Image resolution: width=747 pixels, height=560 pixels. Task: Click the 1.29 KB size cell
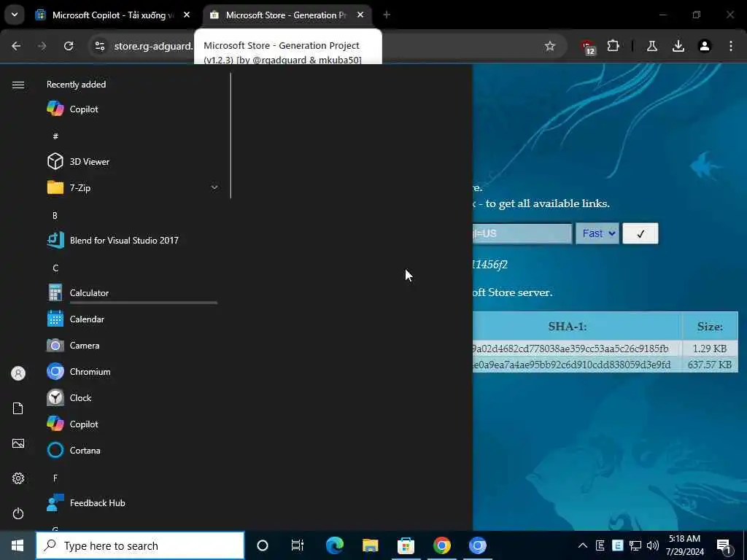click(710, 349)
